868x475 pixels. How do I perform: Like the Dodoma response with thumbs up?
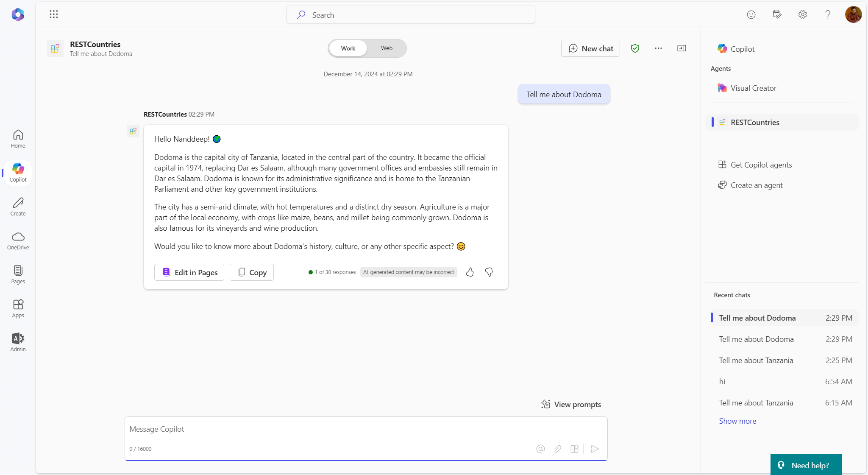470,272
